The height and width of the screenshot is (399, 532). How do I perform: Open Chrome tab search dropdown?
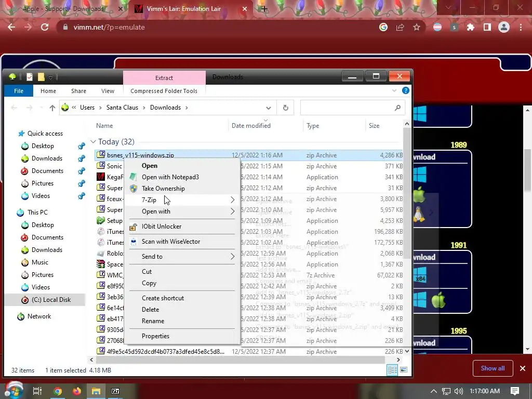[x=448, y=7]
